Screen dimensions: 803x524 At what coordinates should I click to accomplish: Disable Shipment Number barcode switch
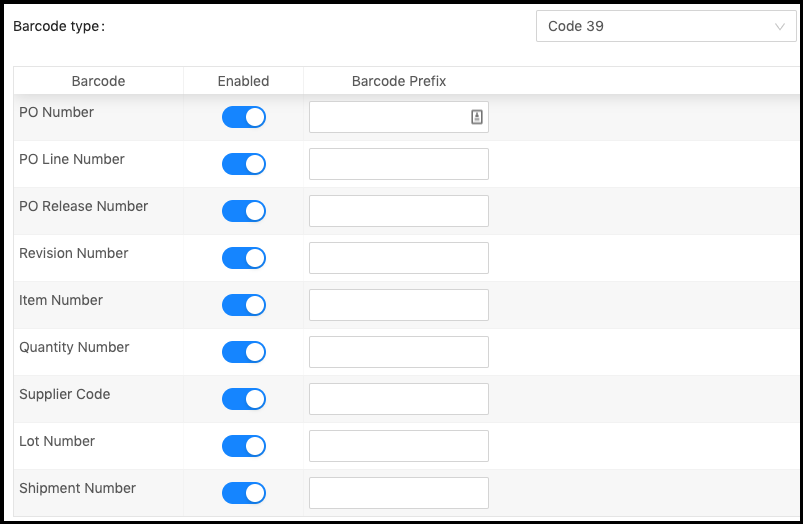(244, 493)
